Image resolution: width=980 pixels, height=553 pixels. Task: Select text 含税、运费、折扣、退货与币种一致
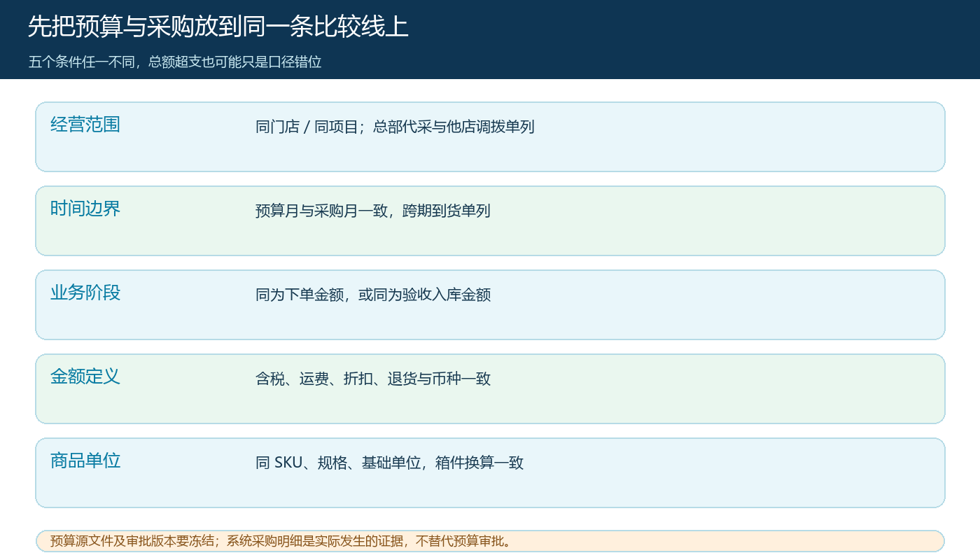[x=373, y=379]
